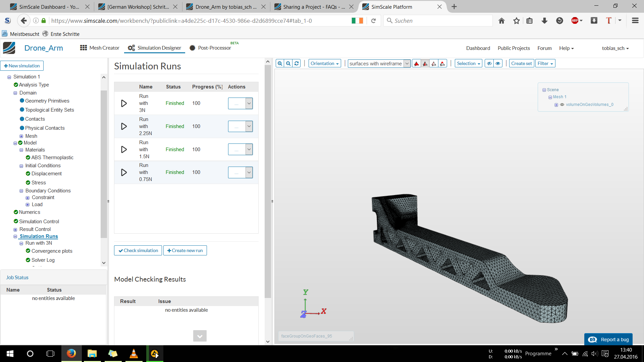Open the Post-Processor tab

point(210,48)
